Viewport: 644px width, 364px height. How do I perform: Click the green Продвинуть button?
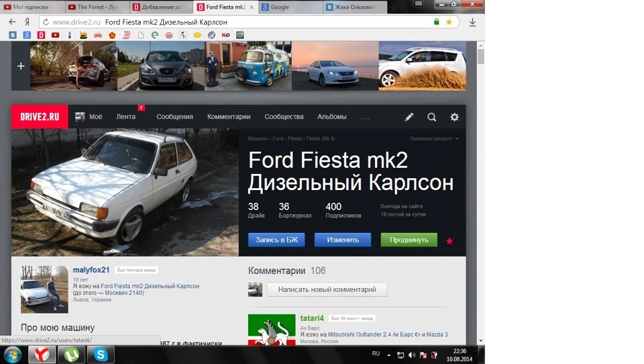tap(409, 240)
